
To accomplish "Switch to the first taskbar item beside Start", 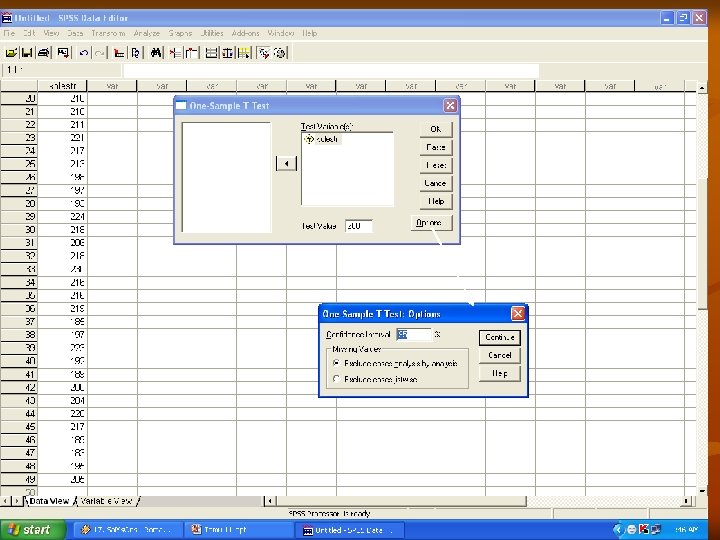I will (128, 530).
